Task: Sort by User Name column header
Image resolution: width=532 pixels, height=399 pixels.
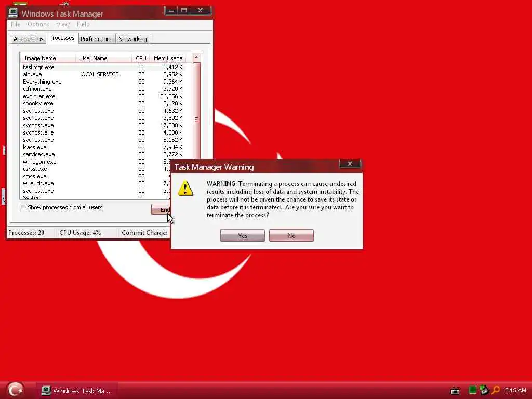Action: 103,58
